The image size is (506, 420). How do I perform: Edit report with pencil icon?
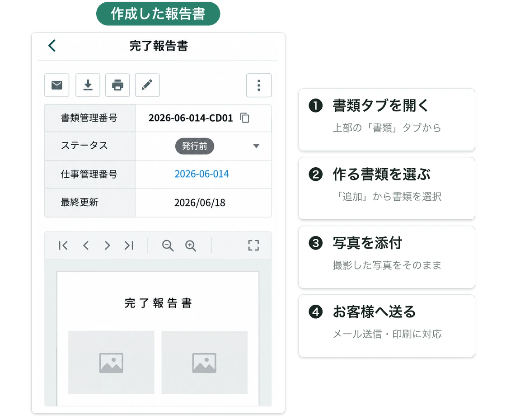(147, 85)
